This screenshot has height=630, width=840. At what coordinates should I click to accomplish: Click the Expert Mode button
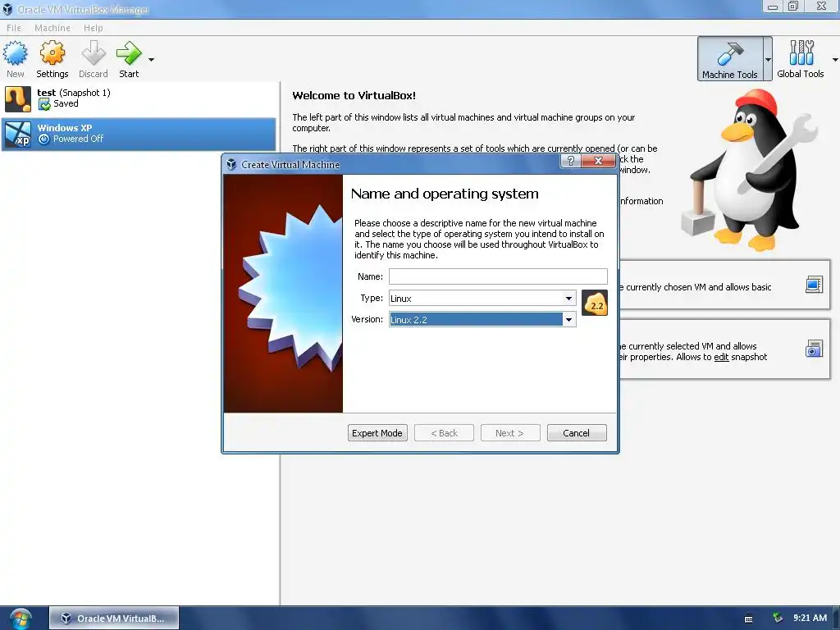(377, 433)
